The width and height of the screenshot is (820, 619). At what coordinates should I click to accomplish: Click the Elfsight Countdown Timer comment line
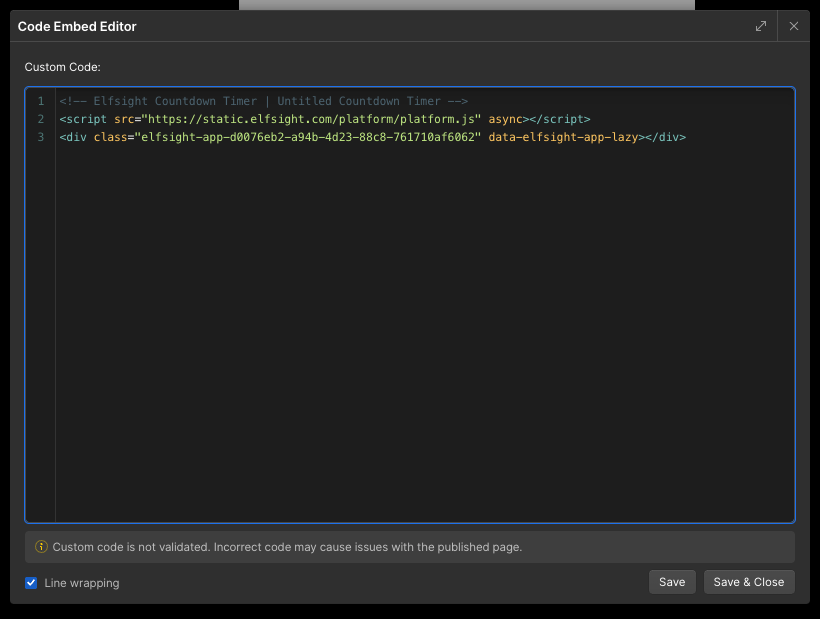coord(264,101)
